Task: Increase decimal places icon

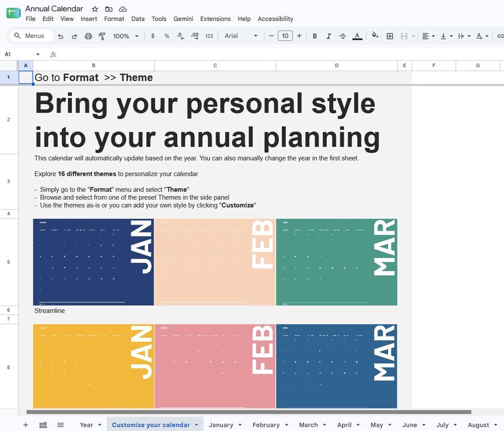Action: tap(195, 36)
